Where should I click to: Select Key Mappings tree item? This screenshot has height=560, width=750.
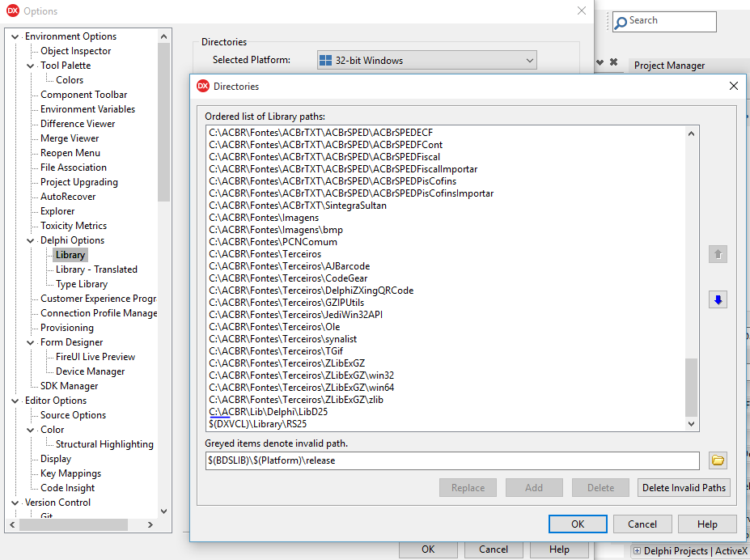[70, 473]
